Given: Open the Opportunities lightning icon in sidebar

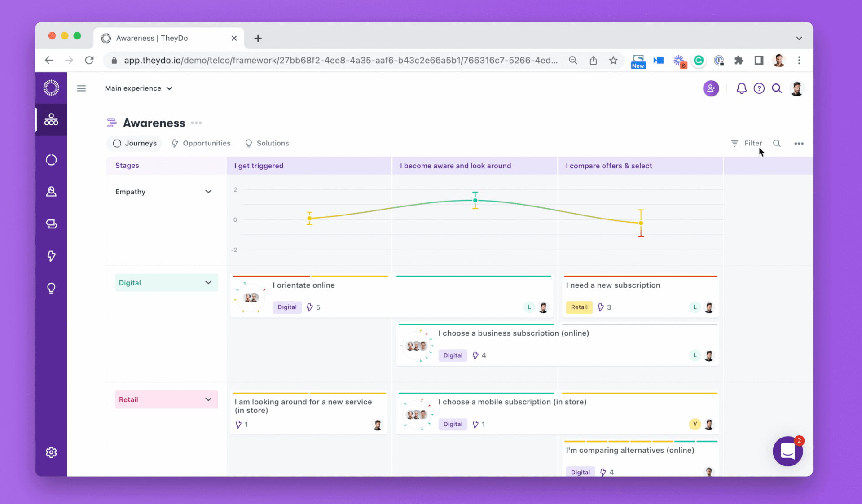Looking at the screenshot, I should 51,256.
